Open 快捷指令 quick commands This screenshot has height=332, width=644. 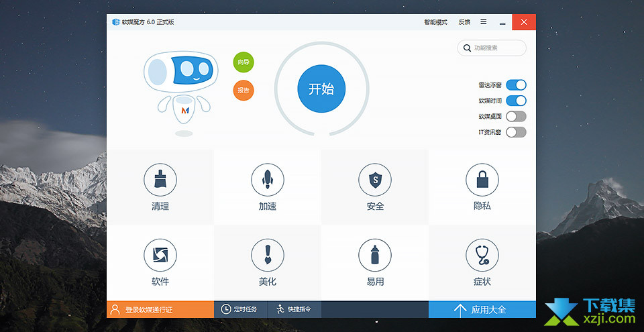tap(294, 309)
